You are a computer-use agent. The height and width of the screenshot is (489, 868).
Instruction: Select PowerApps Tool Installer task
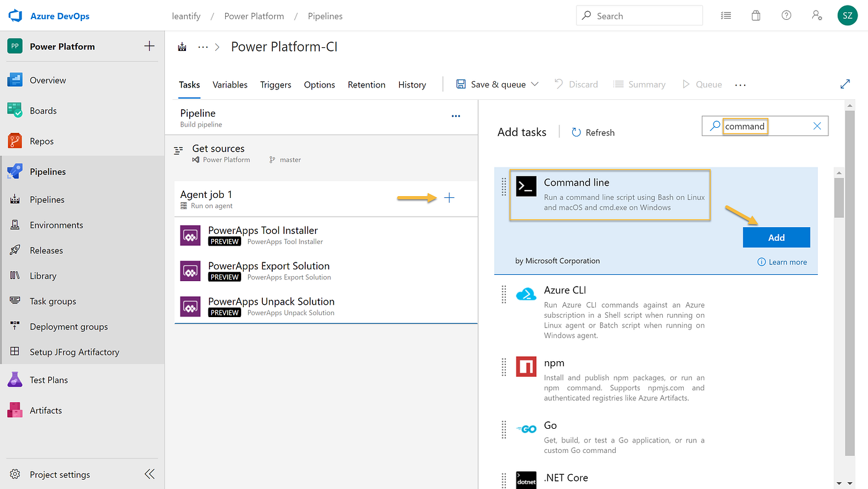tap(326, 235)
